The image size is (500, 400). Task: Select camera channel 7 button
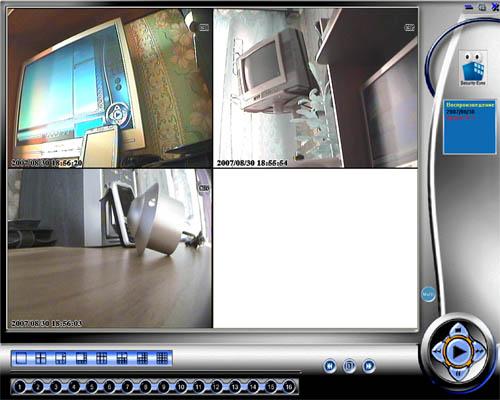[x=127, y=387]
